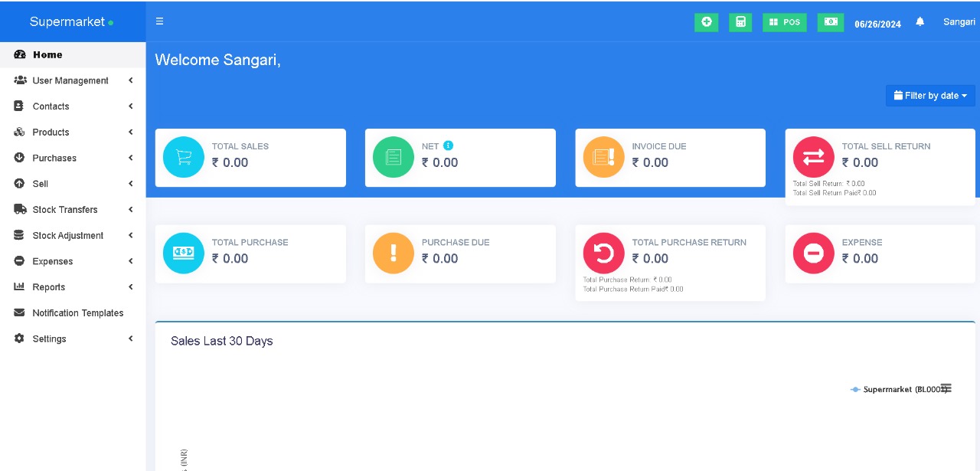The image size is (980, 471).
Task: Expand Contacts chevron arrow
Action: click(131, 106)
